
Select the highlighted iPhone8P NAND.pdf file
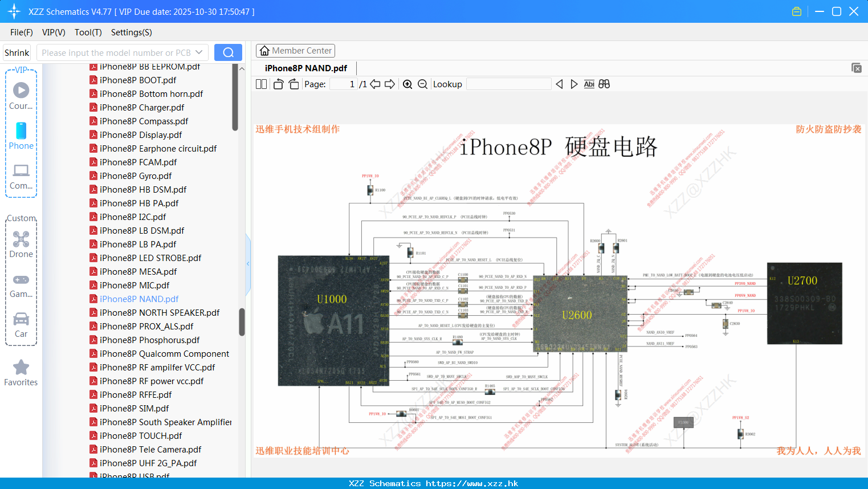[139, 299]
